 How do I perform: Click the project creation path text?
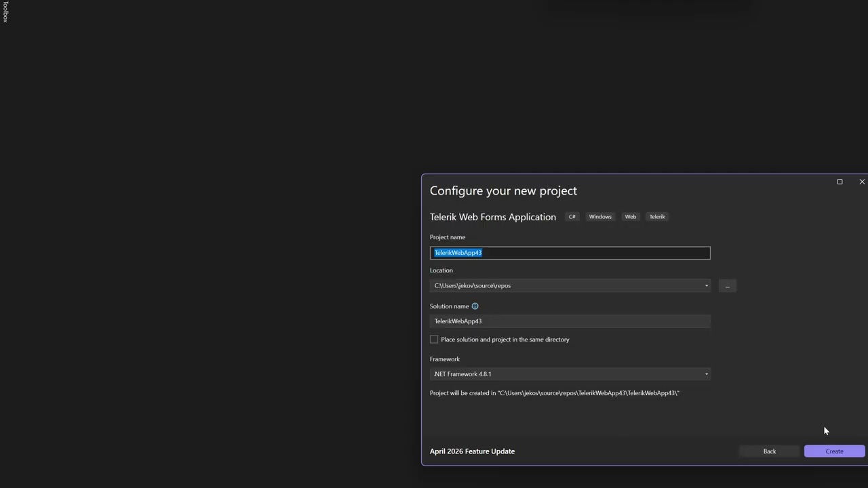554,393
